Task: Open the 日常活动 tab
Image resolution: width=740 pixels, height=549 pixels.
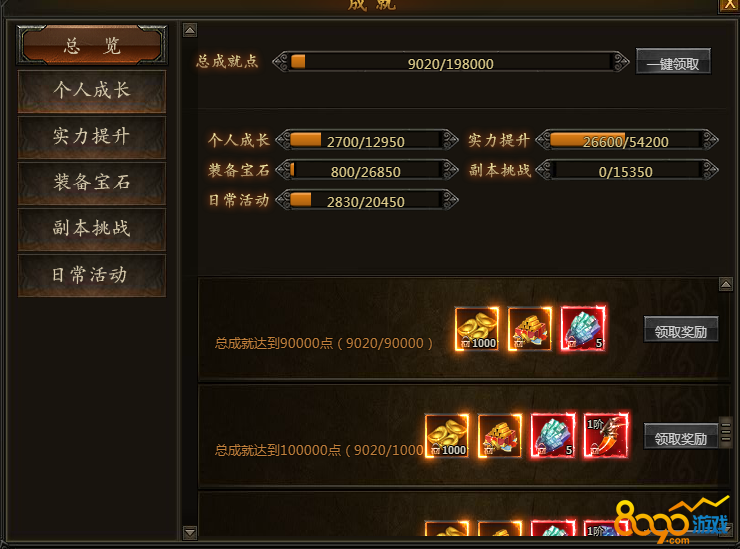Action: point(92,275)
